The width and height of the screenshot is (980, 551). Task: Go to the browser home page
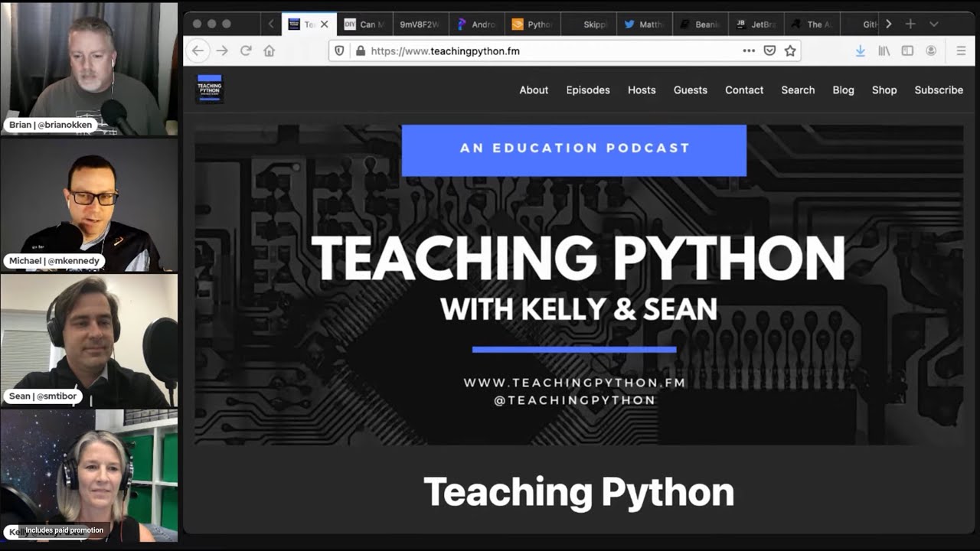[x=269, y=51]
